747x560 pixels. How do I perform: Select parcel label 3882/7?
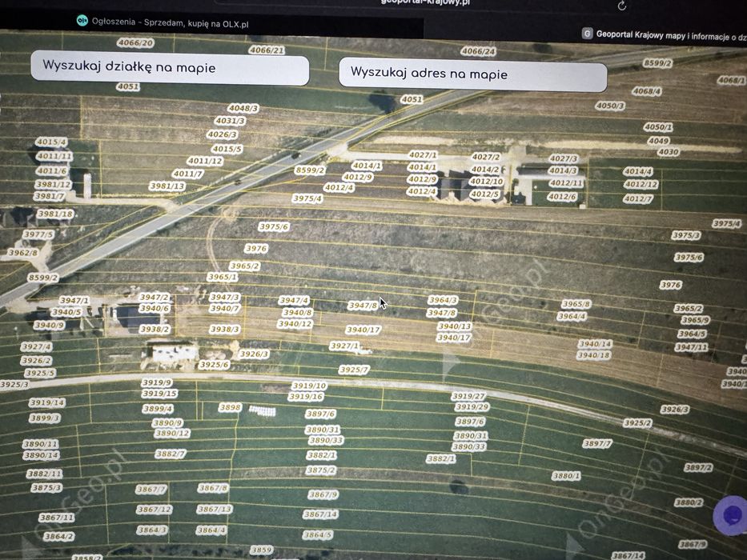(x=171, y=454)
